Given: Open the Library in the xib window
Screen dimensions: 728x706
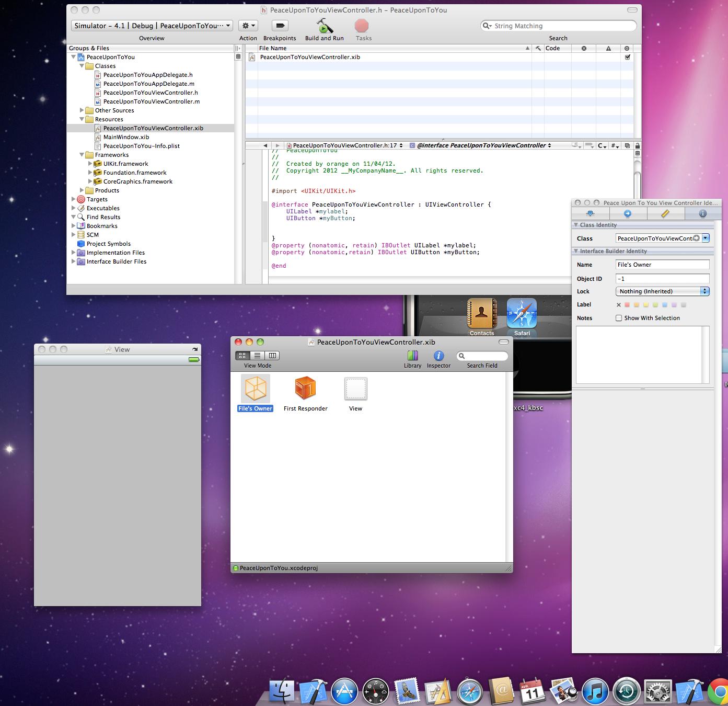Looking at the screenshot, I should (x=413, y=356).
